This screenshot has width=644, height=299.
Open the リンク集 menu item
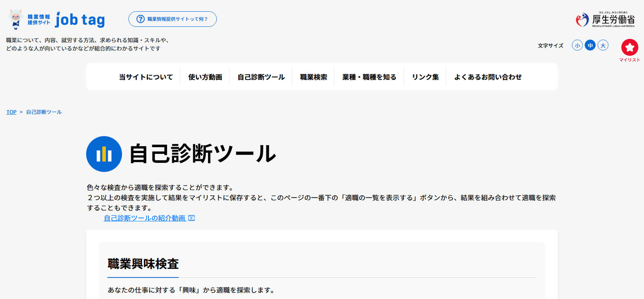pos(425,77)
